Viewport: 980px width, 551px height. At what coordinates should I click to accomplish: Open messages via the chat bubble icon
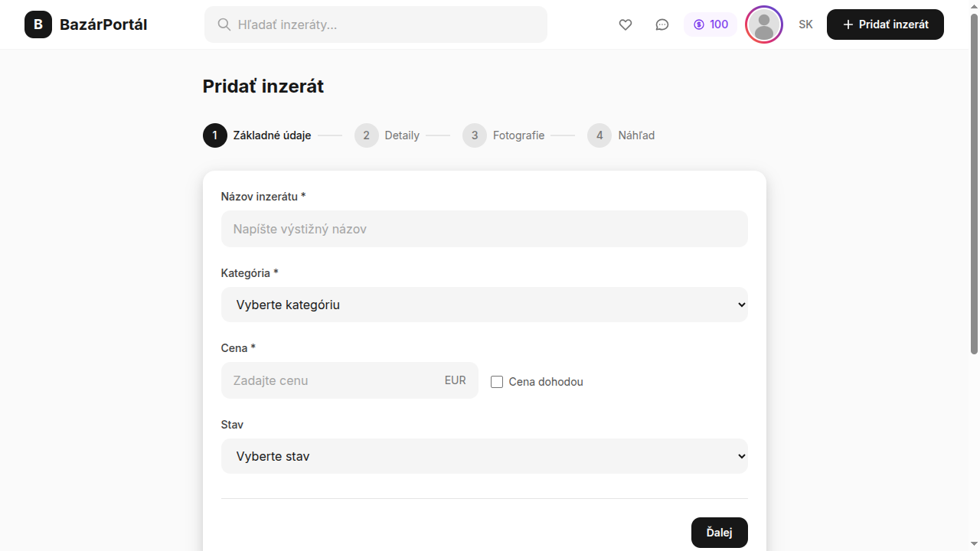pos(662,24)
